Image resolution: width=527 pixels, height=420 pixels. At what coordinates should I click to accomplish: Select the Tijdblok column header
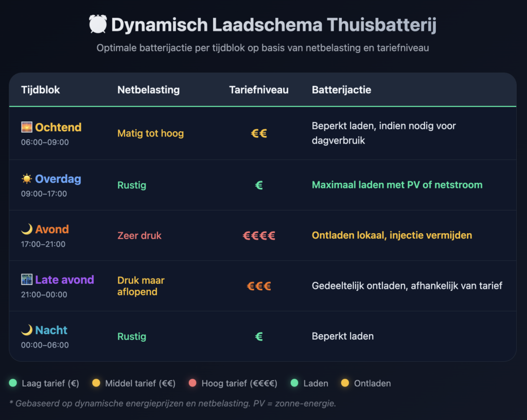click(x=41, y=90)
